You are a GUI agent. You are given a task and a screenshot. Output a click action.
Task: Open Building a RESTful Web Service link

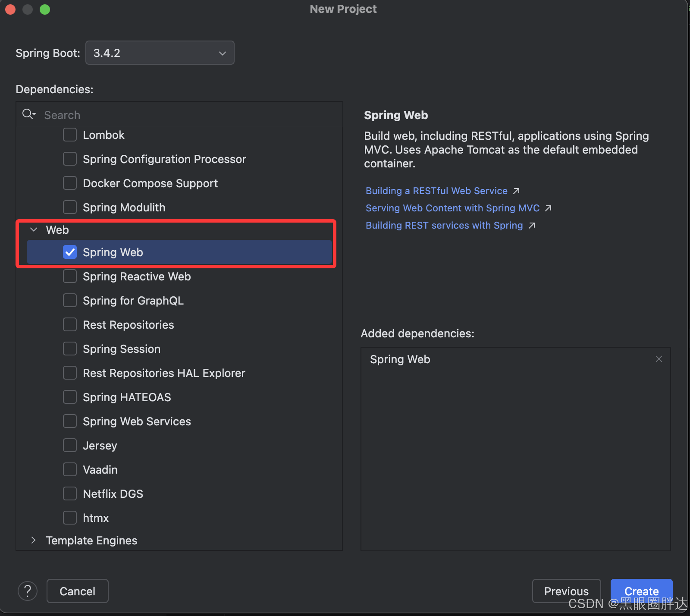pyautogui.click(x=436, y=191)
